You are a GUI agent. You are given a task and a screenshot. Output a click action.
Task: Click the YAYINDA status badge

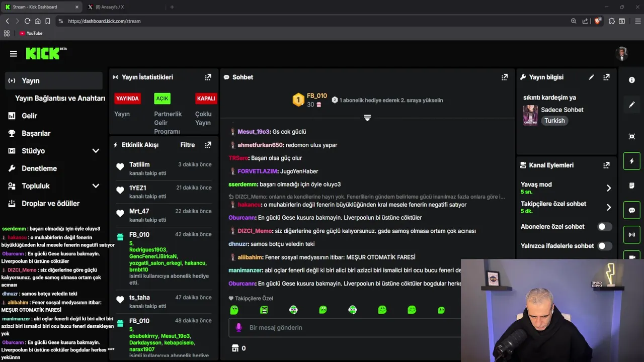(127, 99)
